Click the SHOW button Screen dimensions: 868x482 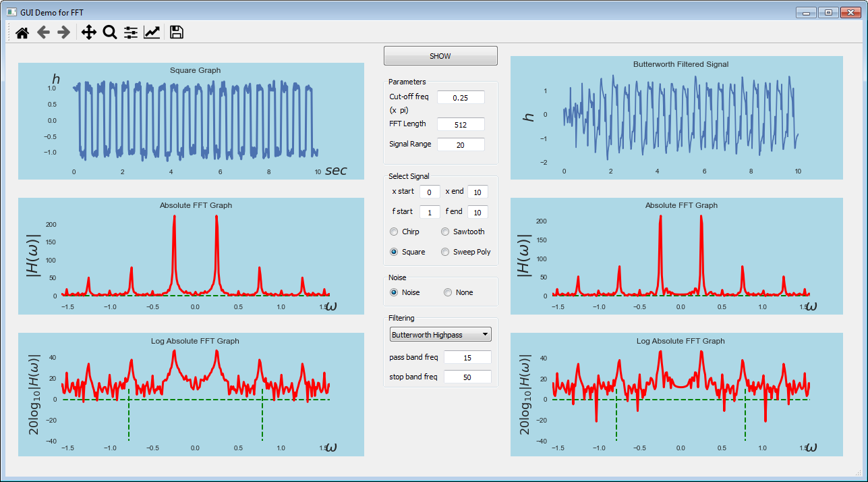(x=440, y=56)
